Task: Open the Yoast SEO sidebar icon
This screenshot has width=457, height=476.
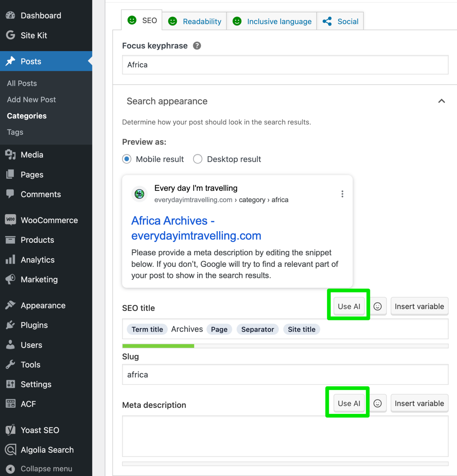Action: pyautogui.click(x=10, y=430)
